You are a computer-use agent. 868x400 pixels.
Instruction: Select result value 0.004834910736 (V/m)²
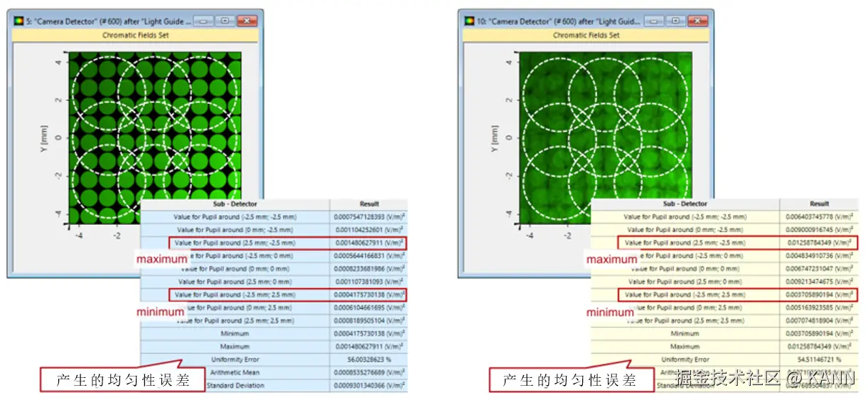tap(820, 256)
